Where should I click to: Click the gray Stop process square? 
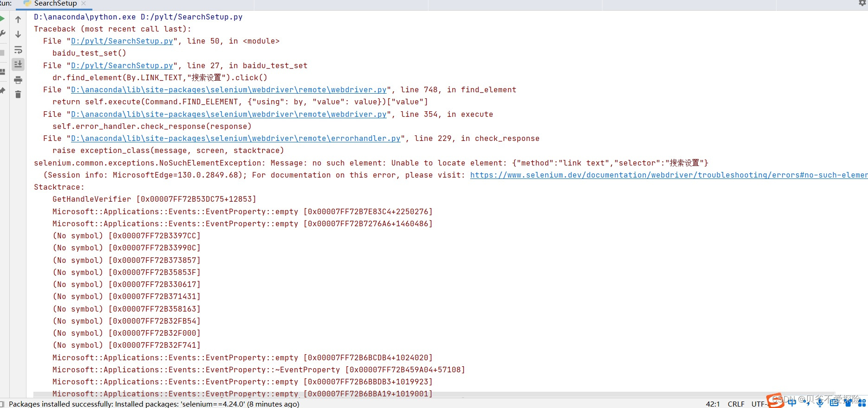point(2,53)
